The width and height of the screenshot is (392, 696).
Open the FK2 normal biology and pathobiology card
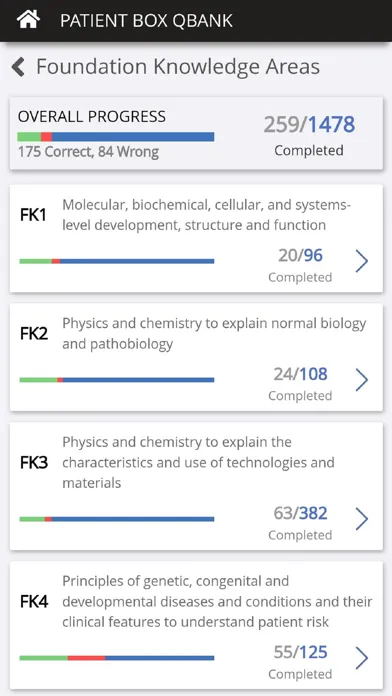point(196,357)
